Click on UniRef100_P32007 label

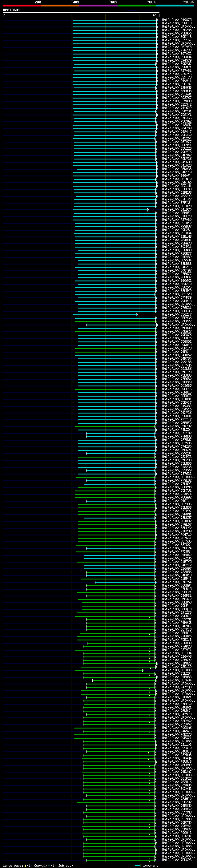[177, 725]
